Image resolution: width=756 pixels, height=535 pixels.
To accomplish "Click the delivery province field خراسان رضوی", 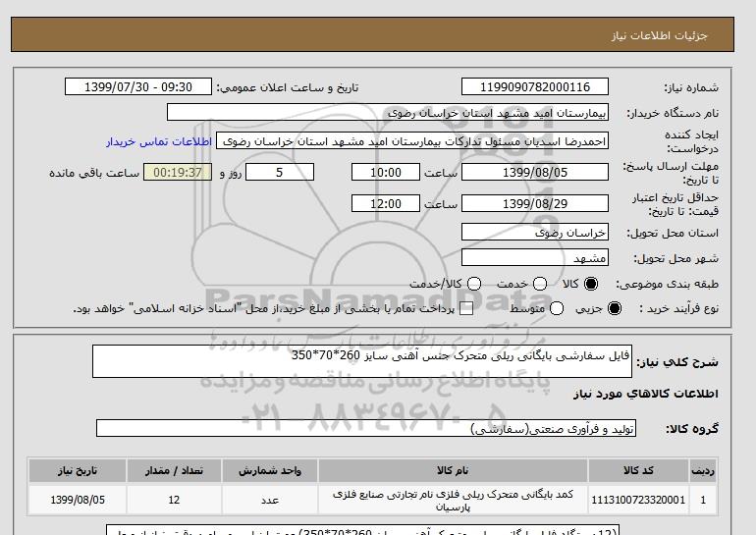I will (x=535, y=233).
